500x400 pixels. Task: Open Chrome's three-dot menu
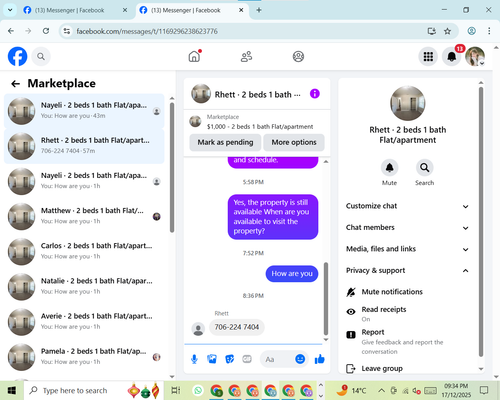click(489, 31)
